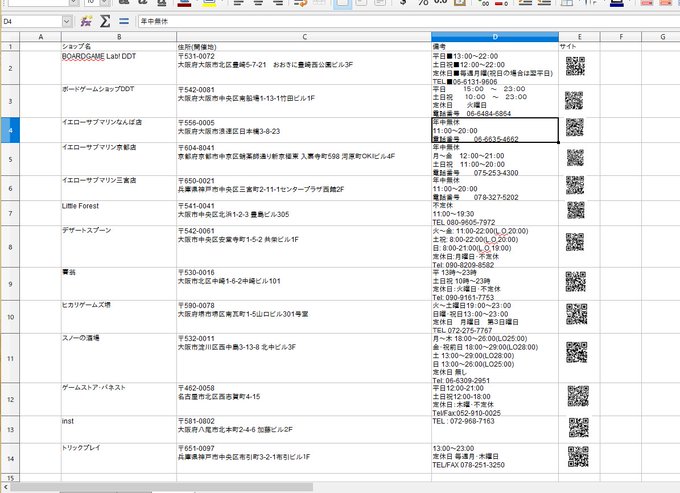Click QR code in BOARDGAME Lab! DDT row
The image size is (680, 493).
[x=575, y=66]
